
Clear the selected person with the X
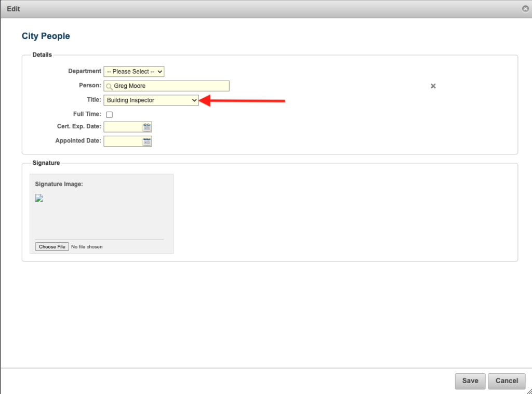point(433,86)
